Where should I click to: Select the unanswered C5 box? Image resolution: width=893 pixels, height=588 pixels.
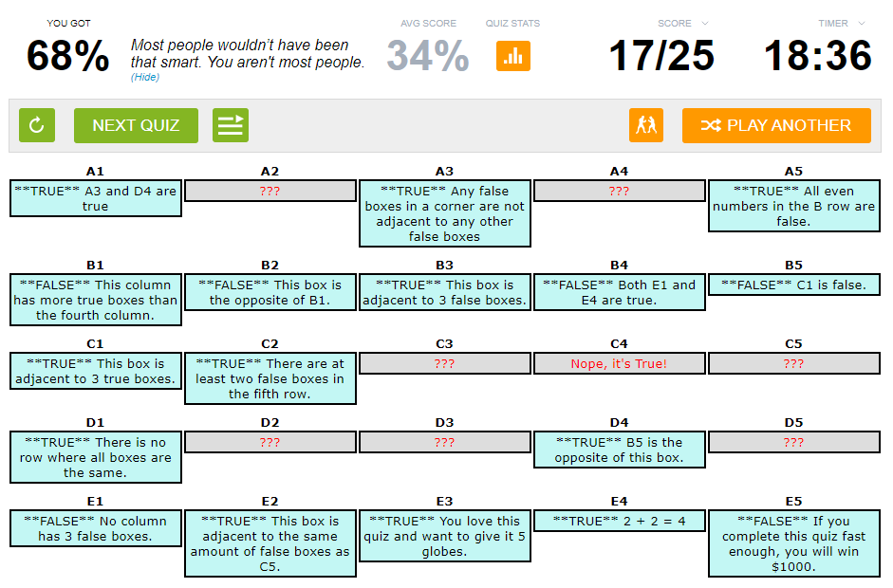point(793,363)
